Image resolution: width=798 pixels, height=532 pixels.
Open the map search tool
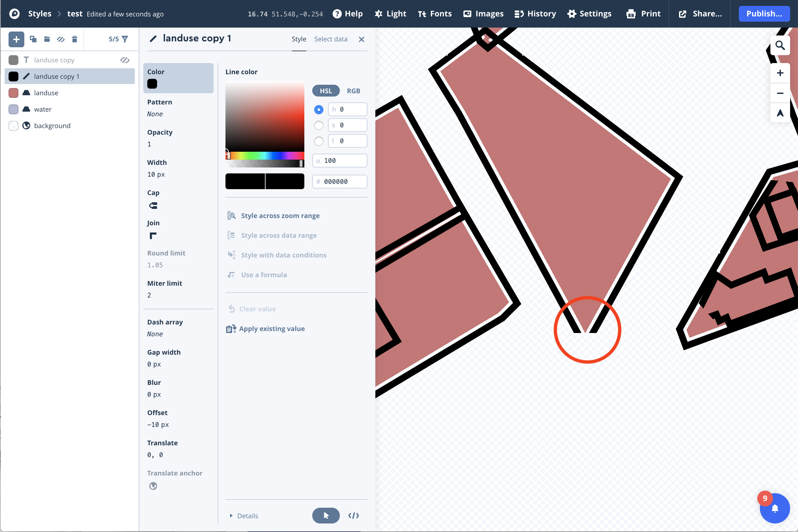[x=780, y=44]
